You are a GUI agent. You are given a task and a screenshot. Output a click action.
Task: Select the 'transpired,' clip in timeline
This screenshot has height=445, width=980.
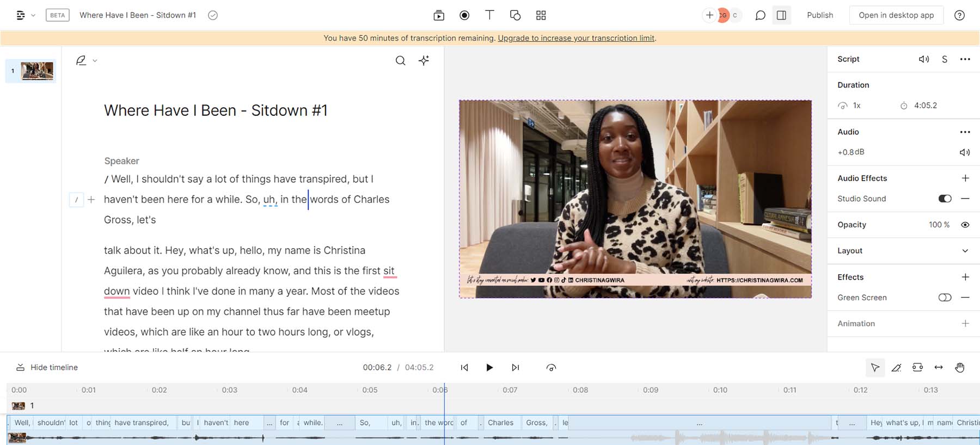pyautogui.click(x=143, y=423)
